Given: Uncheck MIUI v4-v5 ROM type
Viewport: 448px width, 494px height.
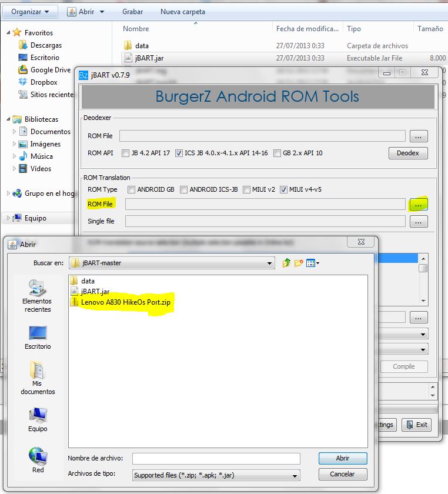Looking at the screenshot, I should tap(283, 189).
